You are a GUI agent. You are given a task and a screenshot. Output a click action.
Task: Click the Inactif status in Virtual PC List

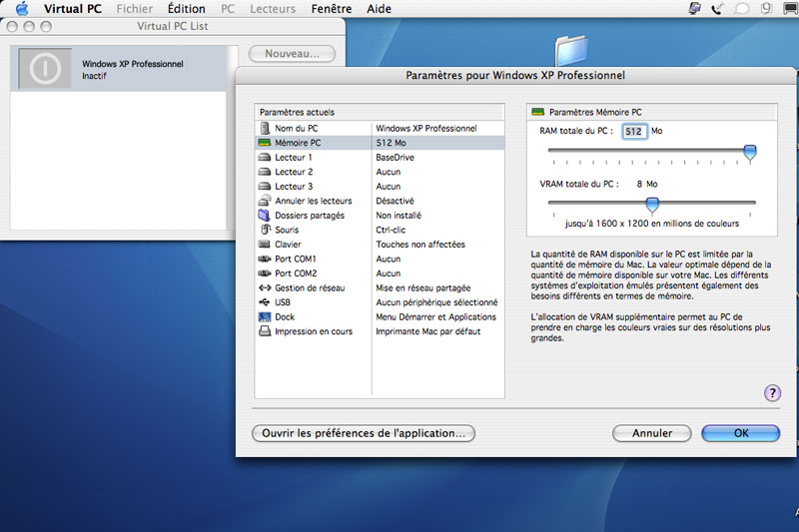pyautogui.click(x=94, y=76)
